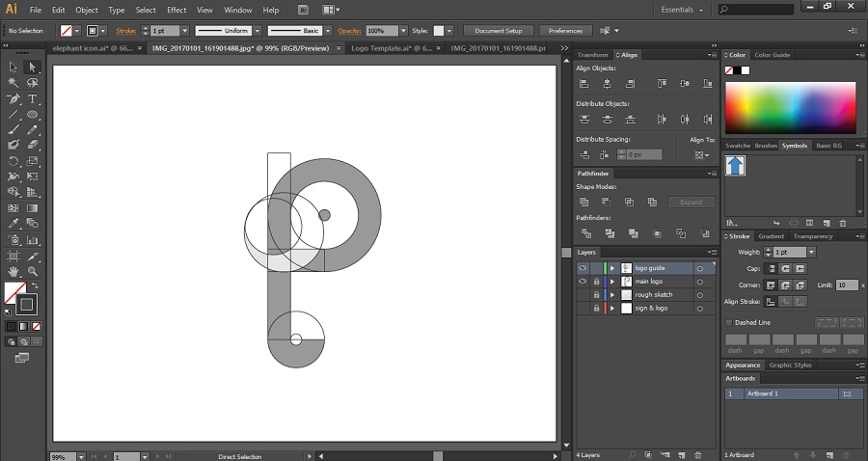
Task: Click the Document Setup button
Action: click(x=499, y=31)
